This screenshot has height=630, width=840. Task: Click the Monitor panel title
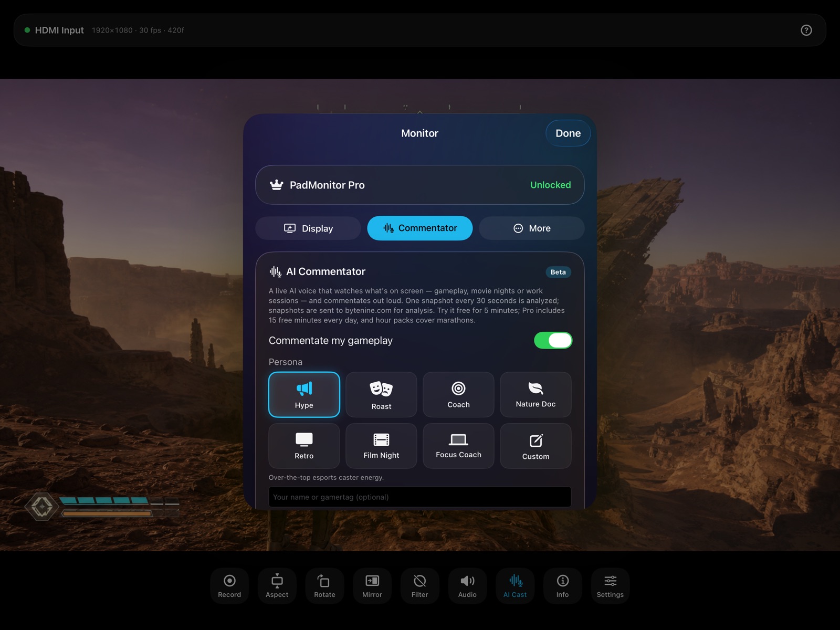[x=419, y=133]
